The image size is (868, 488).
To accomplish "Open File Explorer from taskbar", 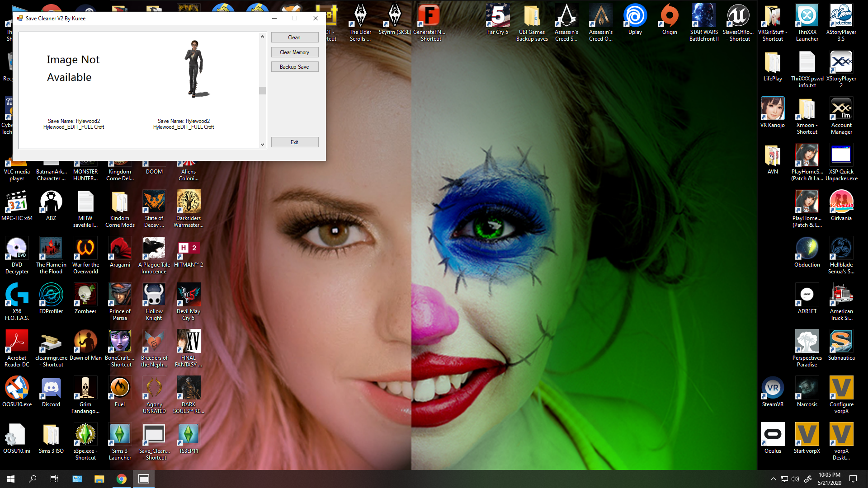I will [99, 479].
